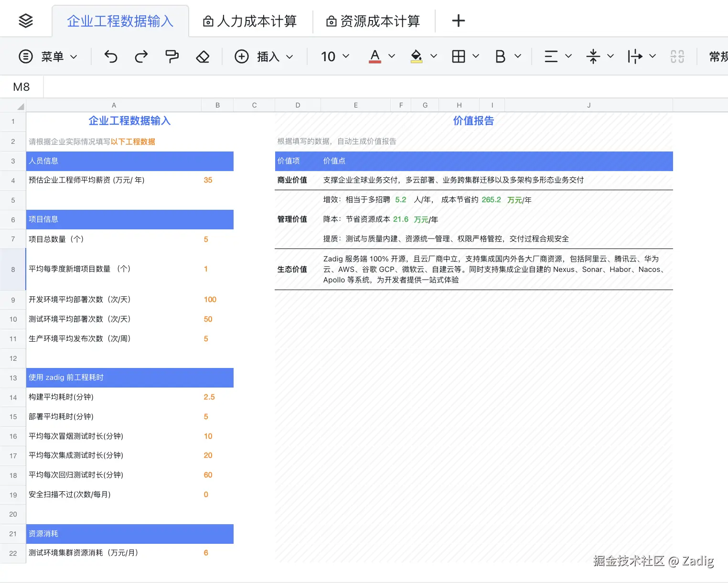The width and height of the screenshot is (728, 583).
Task: Open the sheet layers stack icon
Action: point(26,21)
